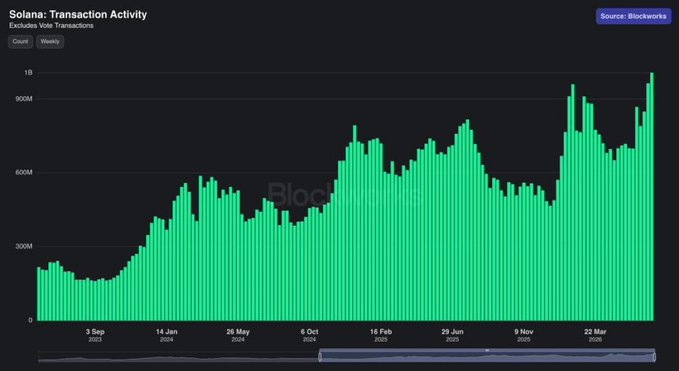The height and width of the screenshot is (371, 679).
Task: Click the unselected left portion of navigator
Action: click(x=178, y=357)
